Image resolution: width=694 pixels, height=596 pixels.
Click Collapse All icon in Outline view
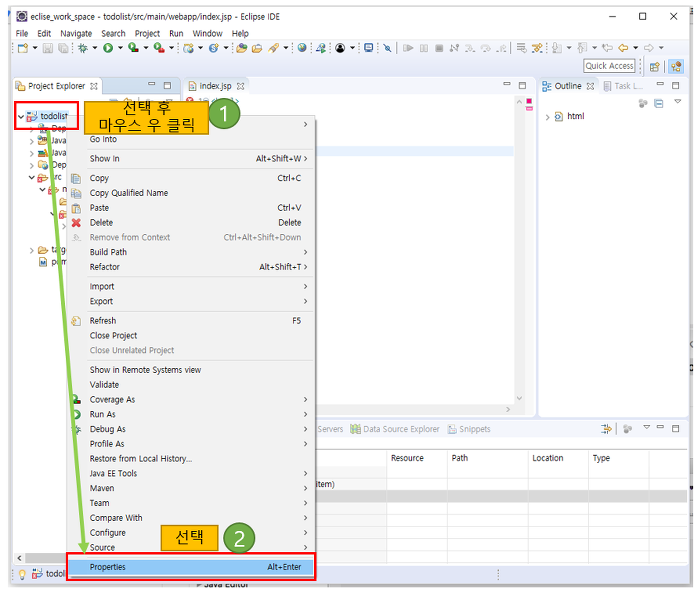pyautogui.click(x=659, y=103)
